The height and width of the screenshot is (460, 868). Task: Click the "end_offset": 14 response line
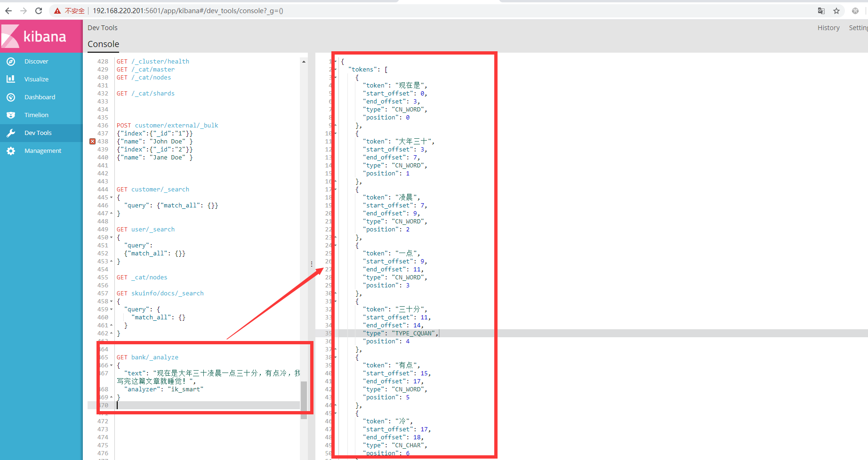tap(393, 325)
